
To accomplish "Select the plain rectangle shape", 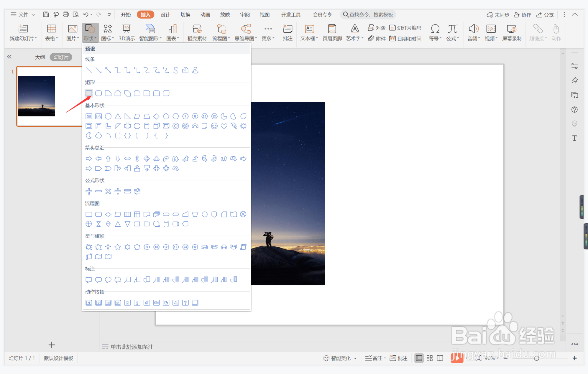I will (89, 93).
